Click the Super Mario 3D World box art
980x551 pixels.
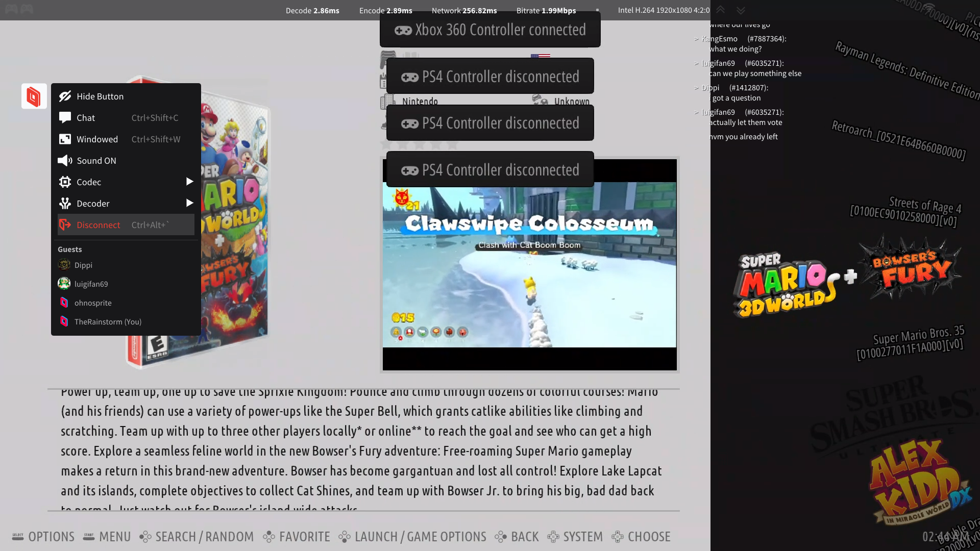235,230
